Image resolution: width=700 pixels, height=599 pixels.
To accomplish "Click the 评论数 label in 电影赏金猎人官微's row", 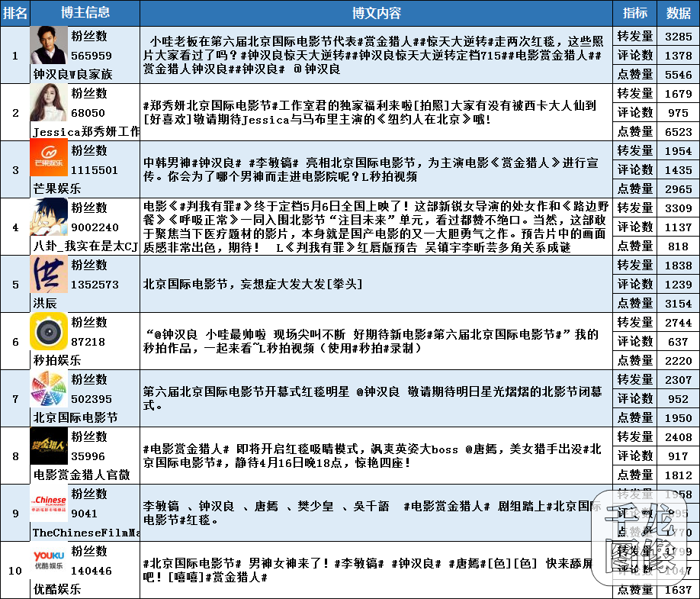I will 635,456.
